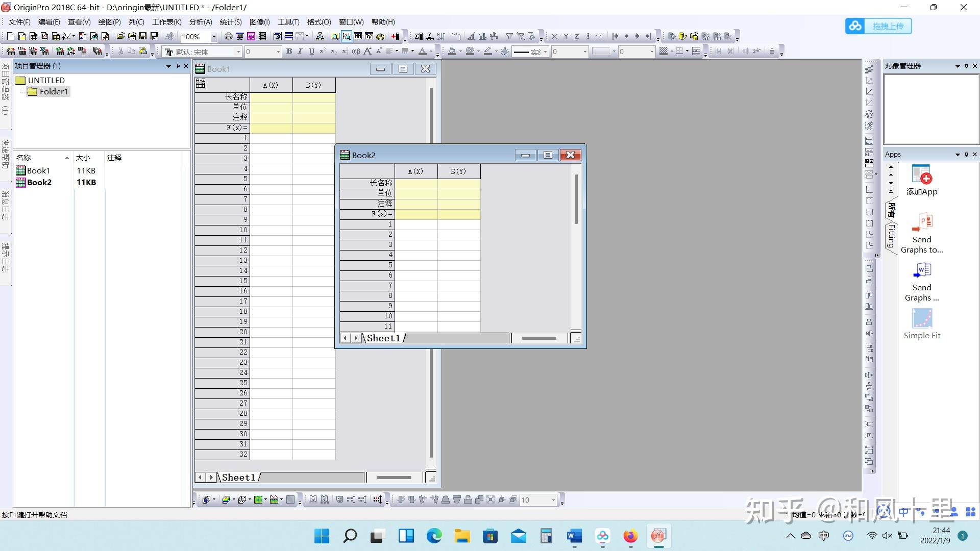
Task: Toggle pin on Apps panel
Action: pyautogui.click(x=966, y=154)
